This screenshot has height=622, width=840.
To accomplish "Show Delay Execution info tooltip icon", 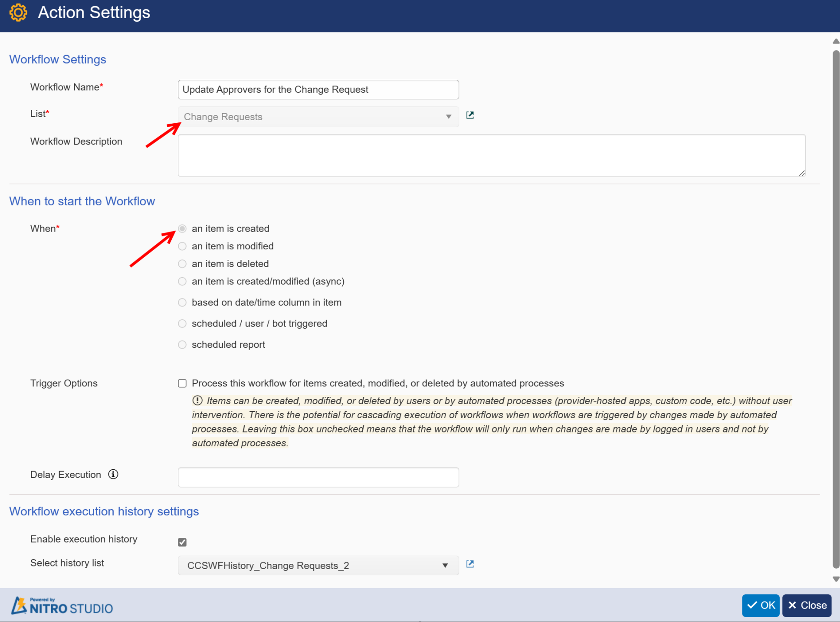I will coord(113,474).
